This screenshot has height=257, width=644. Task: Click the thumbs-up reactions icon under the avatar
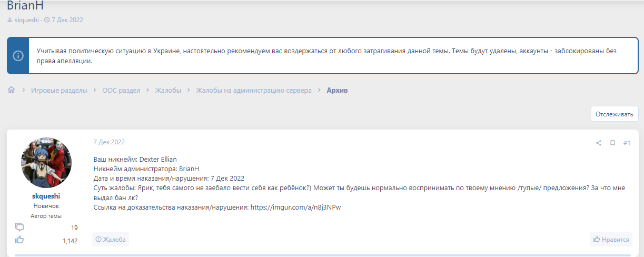pyautogui.click(x=19, y=240)
